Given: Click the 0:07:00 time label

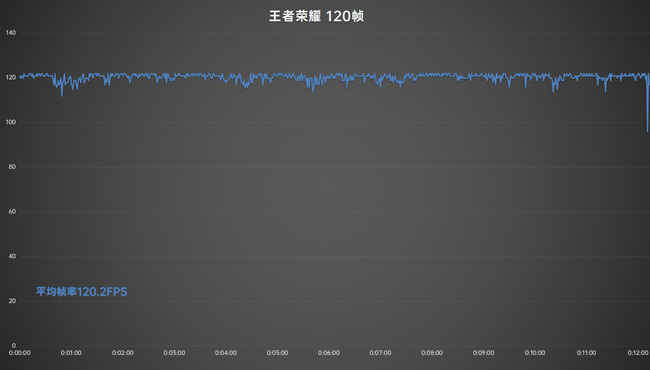Looking at the screenshot, I should click(x=380, y=353).
